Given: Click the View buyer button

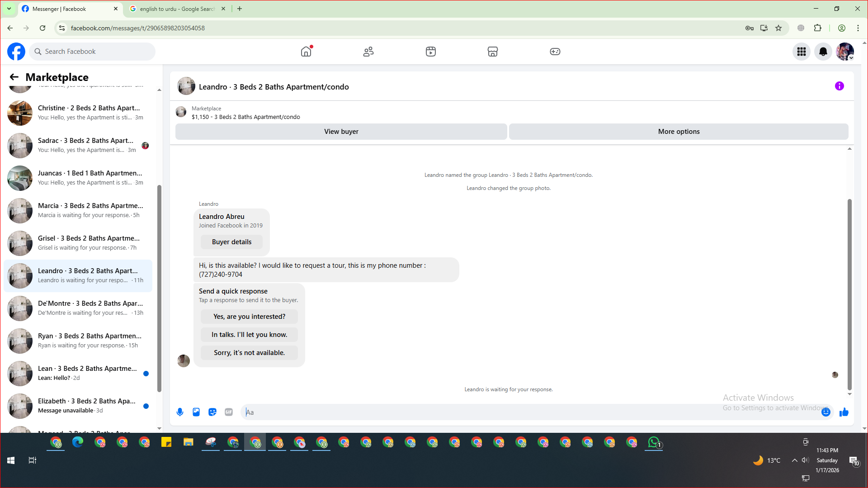Looking at the screenshot, I should point(341,132).
